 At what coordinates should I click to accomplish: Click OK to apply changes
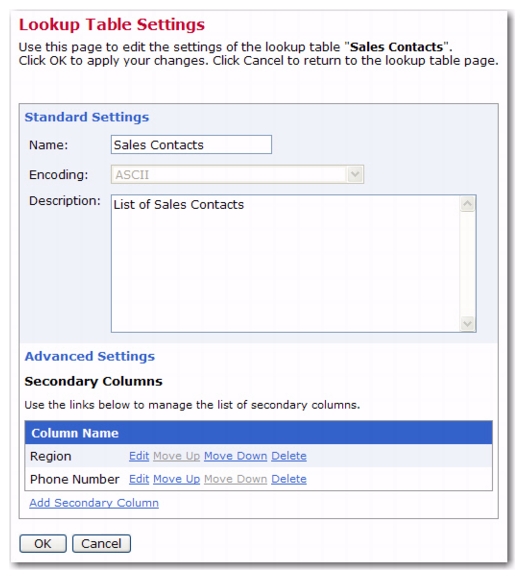[x=43, y=544]
